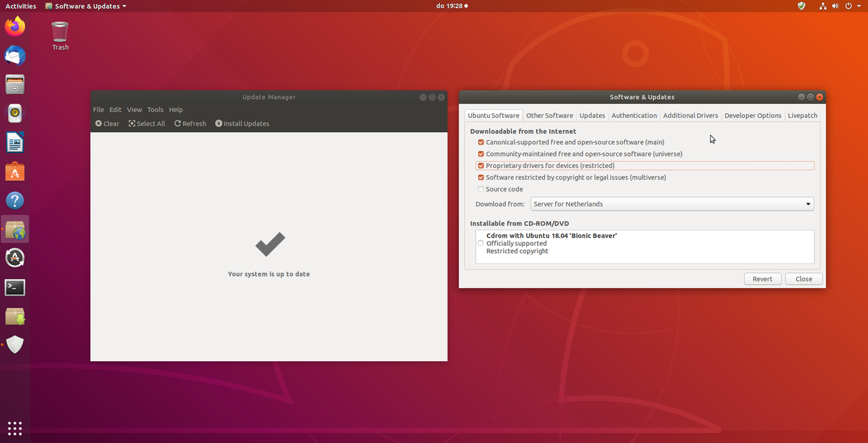Switch to the Other Software tab

[549, 115]
